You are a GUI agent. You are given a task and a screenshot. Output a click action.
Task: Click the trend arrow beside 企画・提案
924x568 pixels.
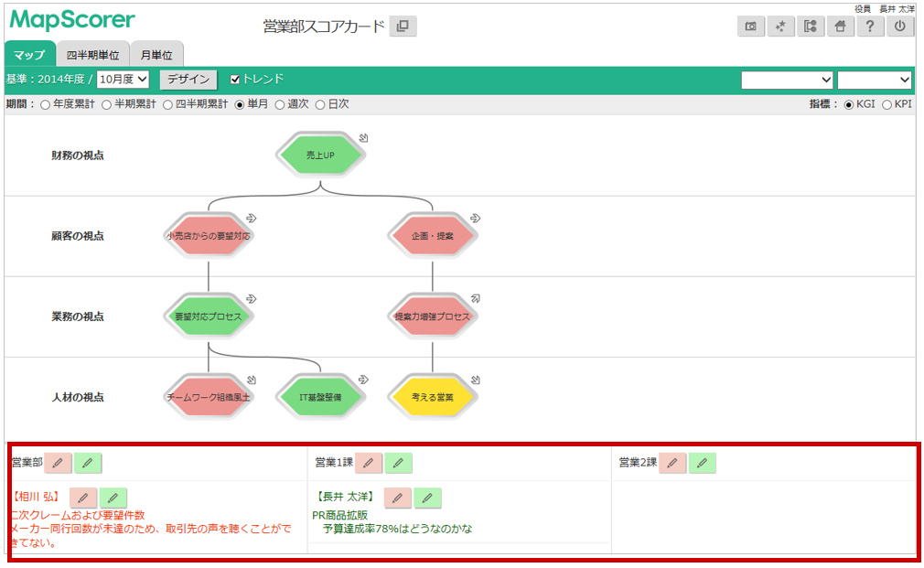pyautogui.click(x=476, y=219)
